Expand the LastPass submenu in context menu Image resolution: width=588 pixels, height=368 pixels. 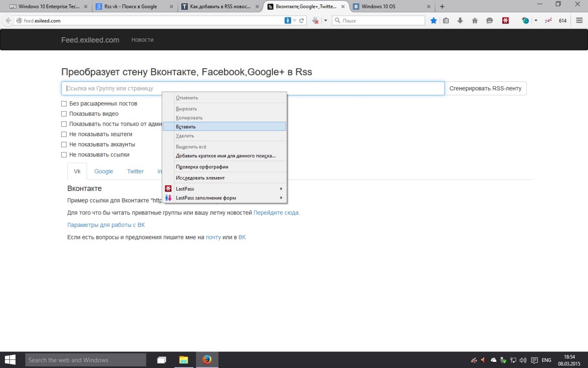[225, 189]
